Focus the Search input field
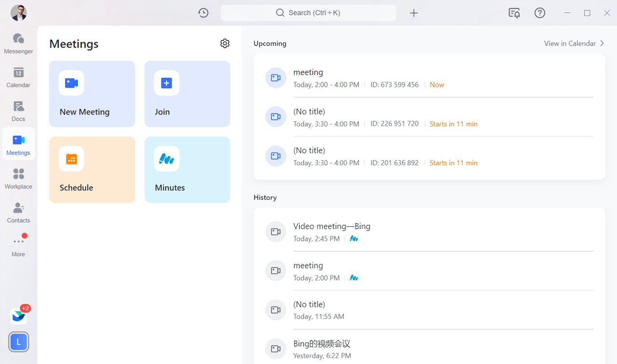Image resolution: width=617 pixels, height=364 pixels. click(308, 13)
